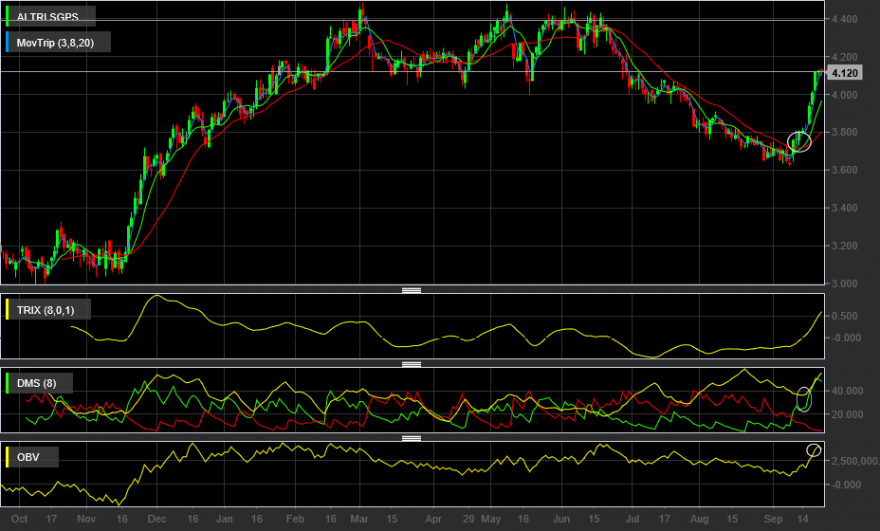Click the Jun label on time axis
The width and height of the screenshot is (880, 531).
tap(561, 519)
